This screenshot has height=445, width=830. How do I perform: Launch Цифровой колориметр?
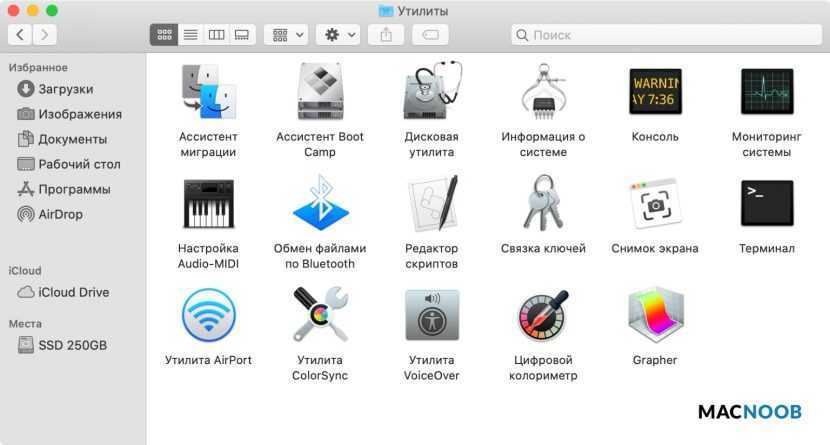[x=543, y=316]
